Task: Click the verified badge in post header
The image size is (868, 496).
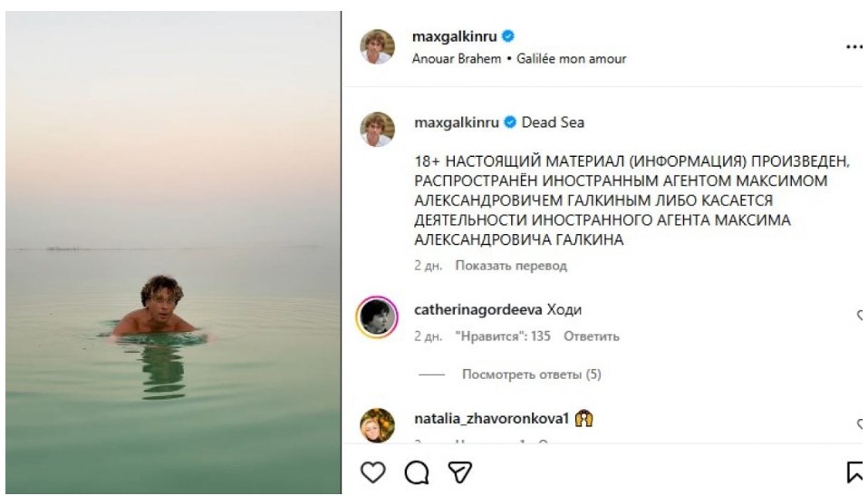Action: pyautogui.click(x=509, y=37)
